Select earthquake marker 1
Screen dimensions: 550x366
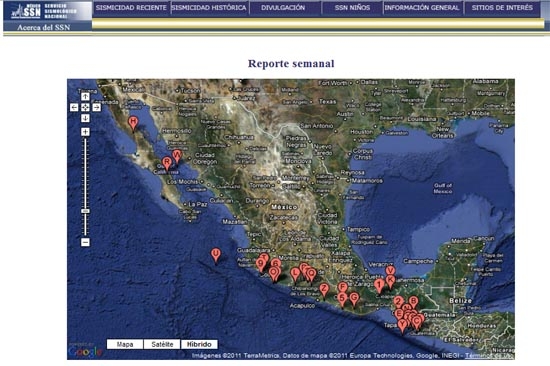(x=379, y=286)
